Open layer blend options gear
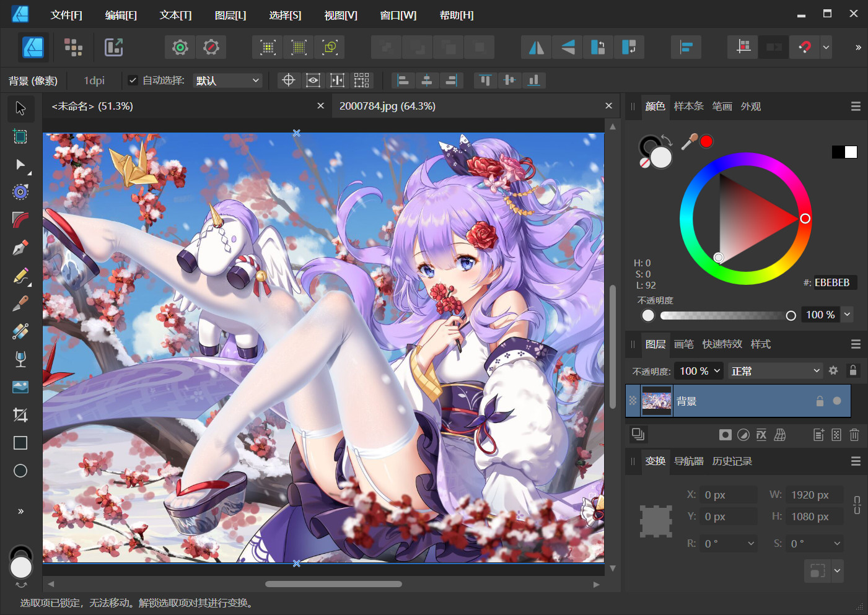 [x=833, y=370]
